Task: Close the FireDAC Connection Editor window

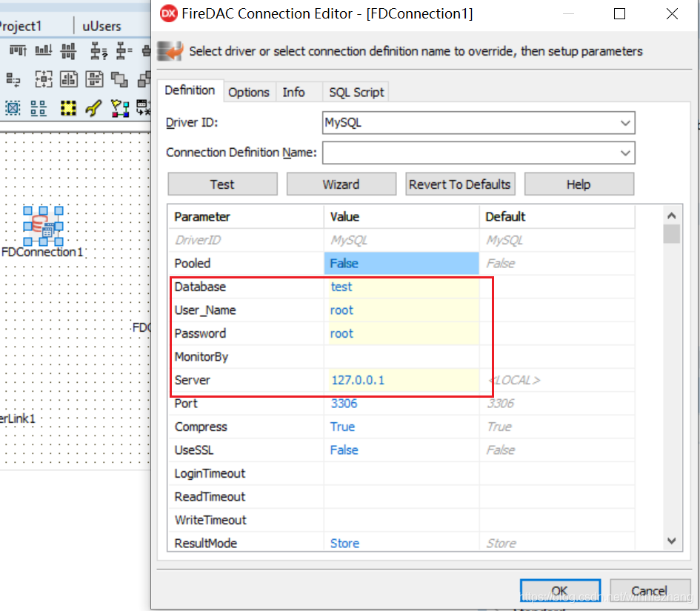Action: (672, 14)
